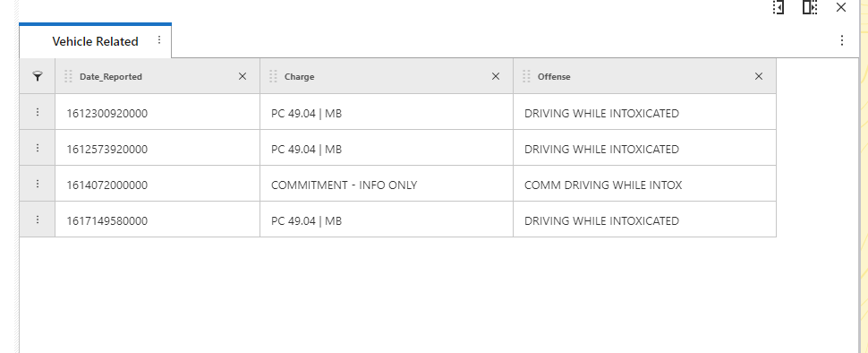Viewport: 868px width, 353px height.
Task: Grab the Offense column drag handle
Action: click(x=526, y=76)
